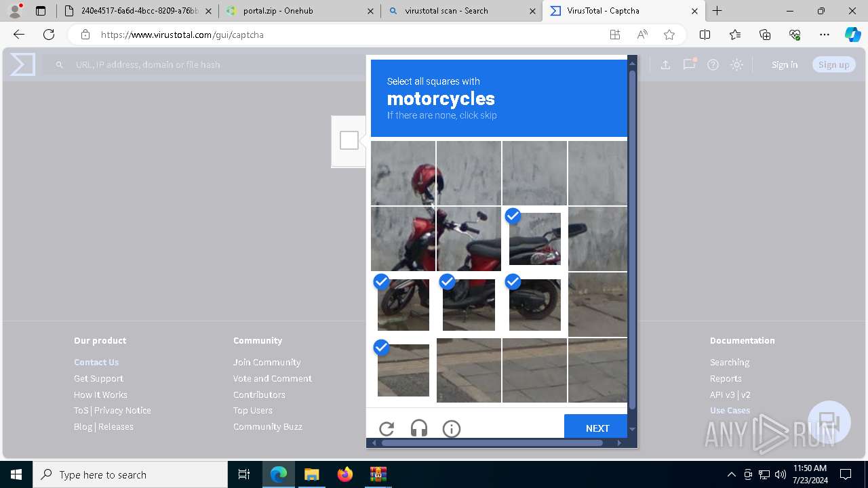Viewport: 868px width, 488px height.
Task: Open Browser essentials icon
Action: click(x=795, y=35)
